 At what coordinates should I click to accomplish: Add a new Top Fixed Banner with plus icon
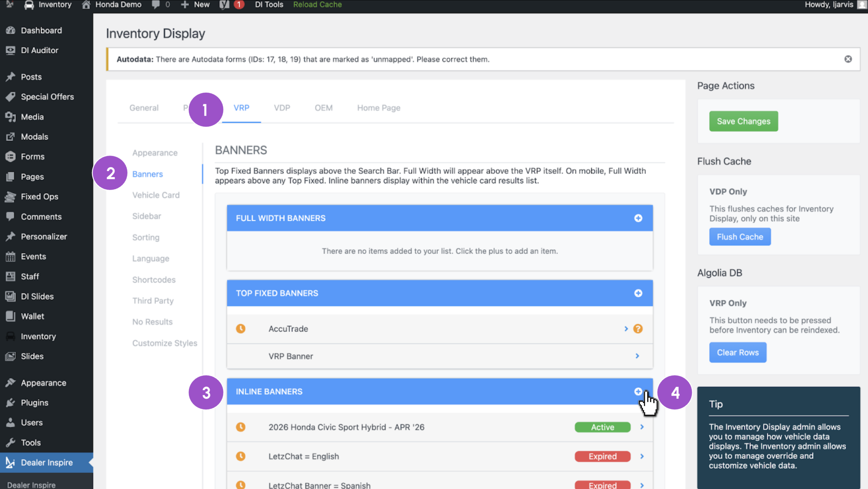[x=638, y=293]
